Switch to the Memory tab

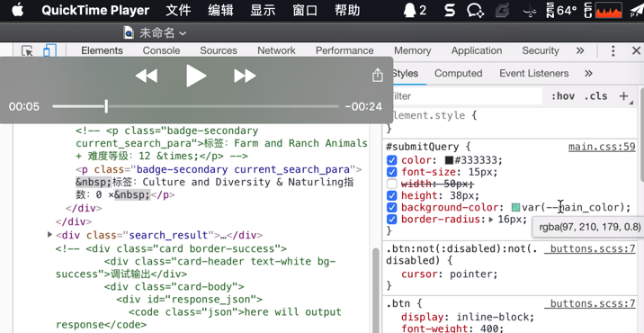click(412, 50)
